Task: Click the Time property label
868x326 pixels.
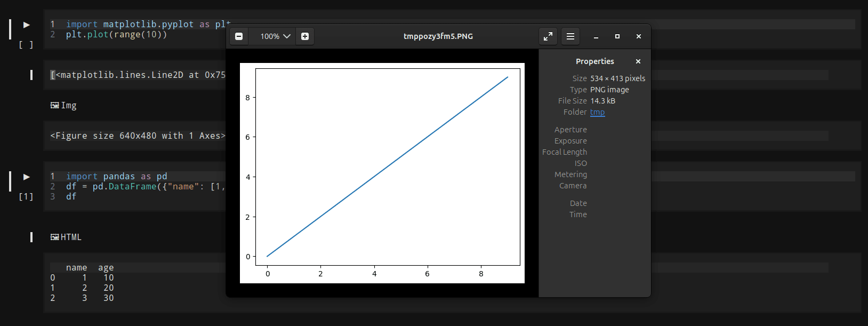Action: [578, 214]
